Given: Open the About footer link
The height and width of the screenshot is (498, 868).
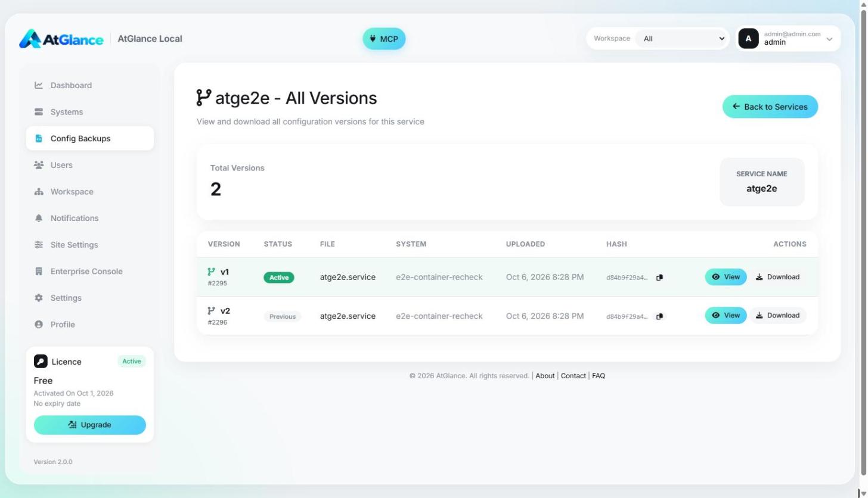Looking at the screenshot, I should pos(545,376).
